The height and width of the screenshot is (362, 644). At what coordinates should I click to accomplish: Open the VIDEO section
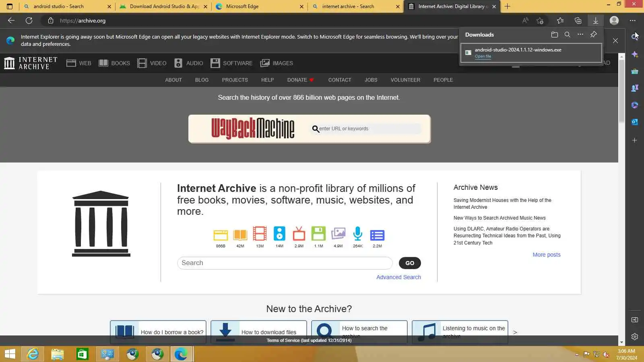pyautogui.click(x=152, y=63)
